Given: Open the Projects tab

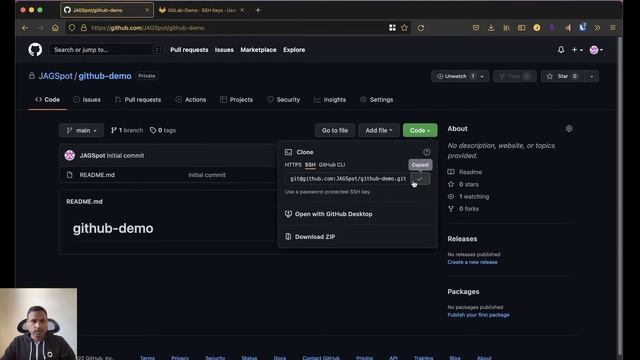Looking at the screenshot, I should coord(236,100).
